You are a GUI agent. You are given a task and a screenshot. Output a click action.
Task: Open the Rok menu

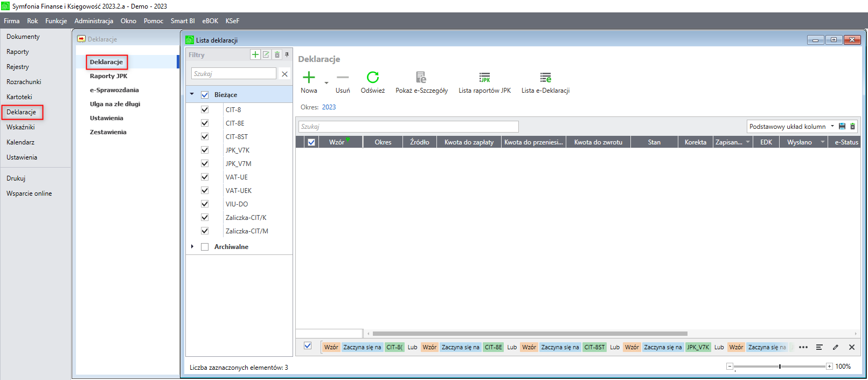pos(32,21)
